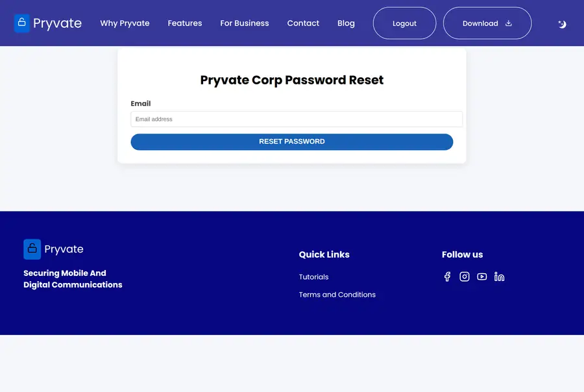Open the LinkedIn page icon
The height and width of the screenshot is (392, 584).
click(499, 276)
